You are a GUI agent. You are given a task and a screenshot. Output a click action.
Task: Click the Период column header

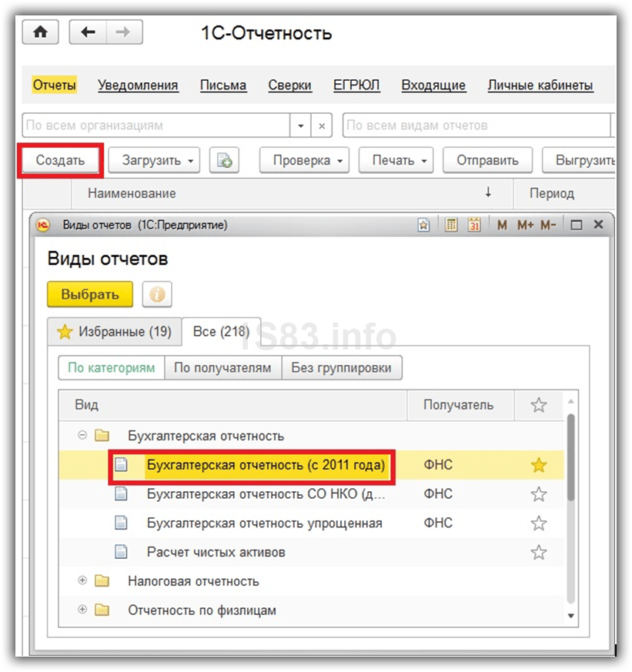565,194
